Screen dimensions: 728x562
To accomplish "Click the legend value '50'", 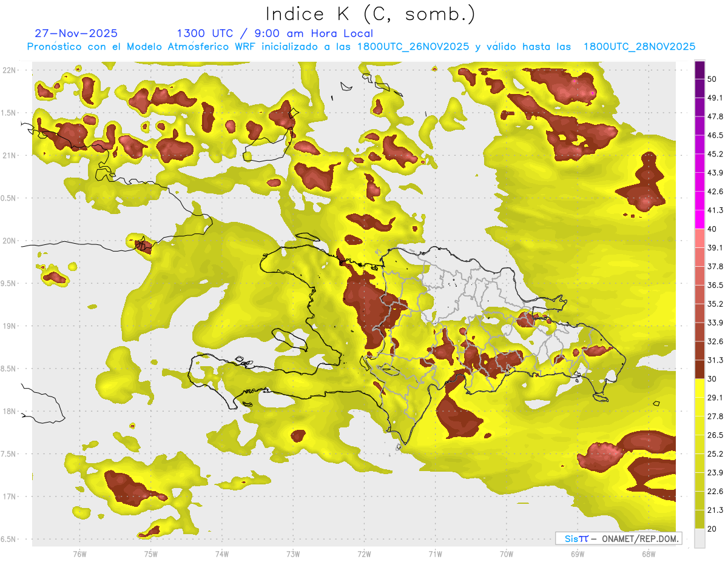I will coord(712,79).
